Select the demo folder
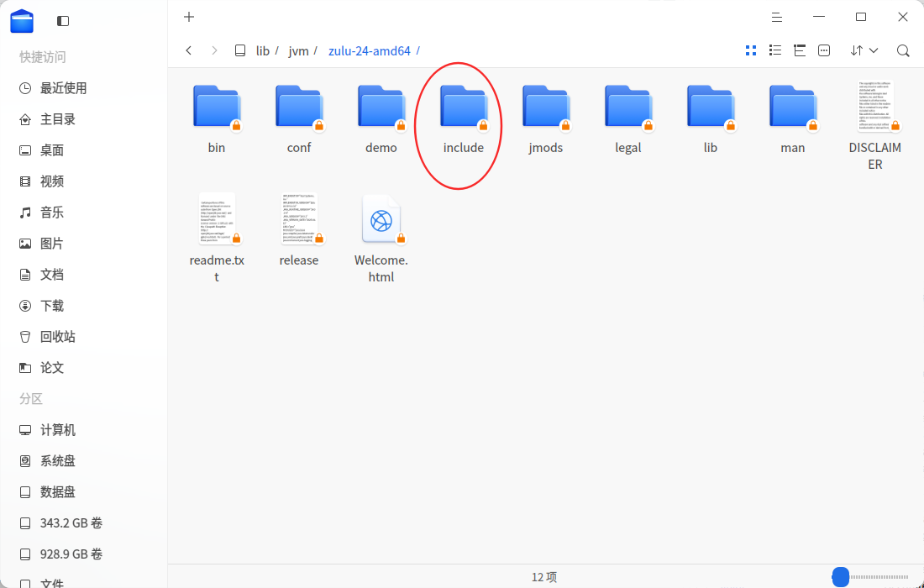The image size is (924, 588). [381, 119]
